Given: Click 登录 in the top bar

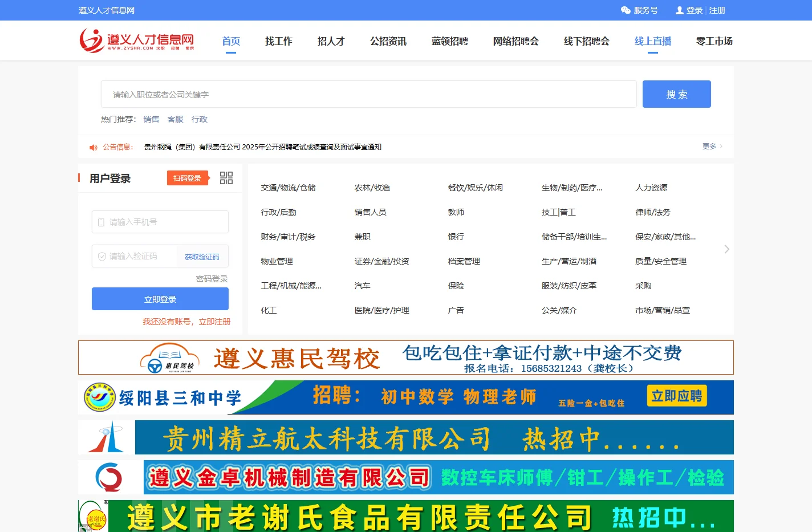Looking at the screenshot, I should click(695, 10).
